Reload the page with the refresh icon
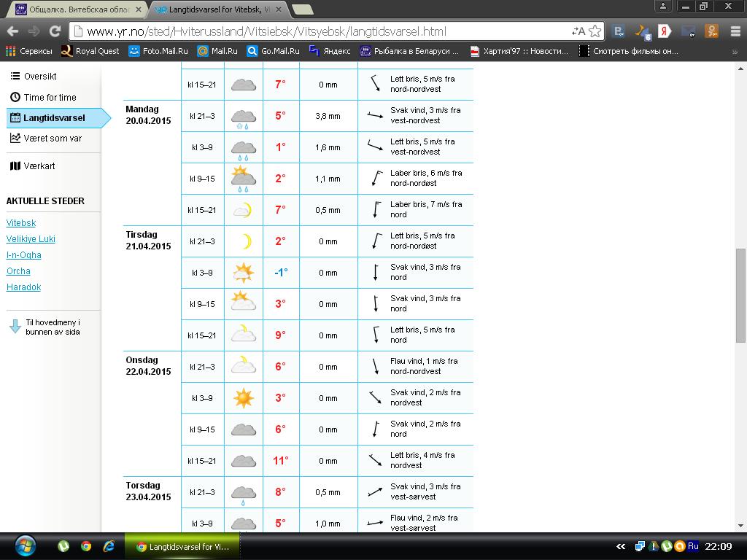747x560 pixels. tap(55, 31)
